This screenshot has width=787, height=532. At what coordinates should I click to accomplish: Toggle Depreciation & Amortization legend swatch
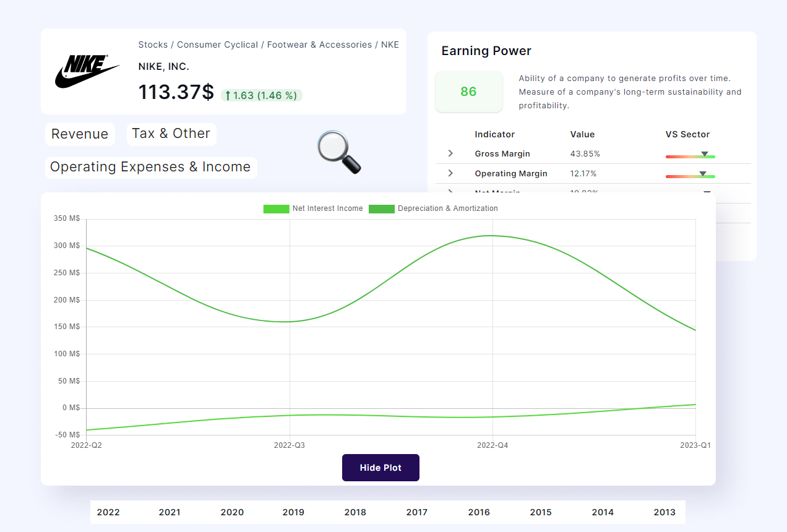(x=382, y=208)
